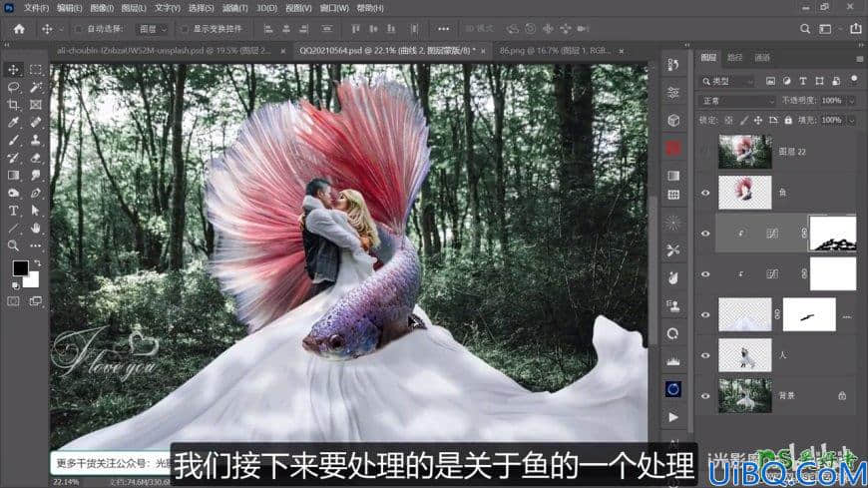Select the Eraser tool
Image resolution: width=868 pixels, height=488 pixels.
click(36, 158)
